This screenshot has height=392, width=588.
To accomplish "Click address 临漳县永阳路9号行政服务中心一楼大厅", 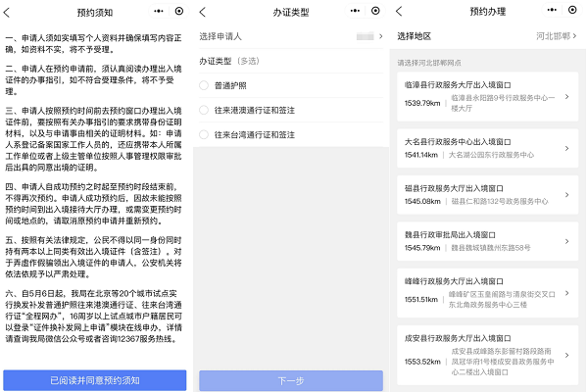I will (503, 103).
